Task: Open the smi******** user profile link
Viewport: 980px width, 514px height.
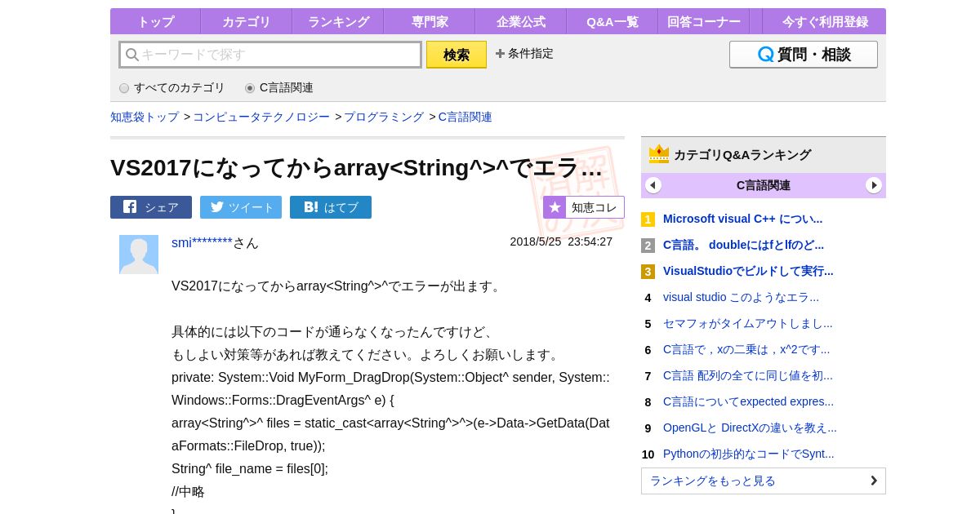Action: (202, 242)
